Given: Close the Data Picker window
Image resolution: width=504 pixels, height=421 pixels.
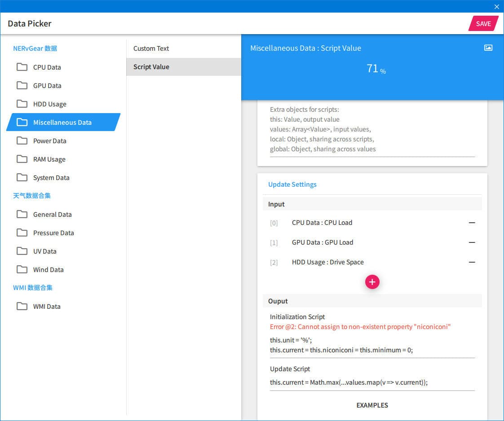Looking at the screenshot, I should 497,6.
